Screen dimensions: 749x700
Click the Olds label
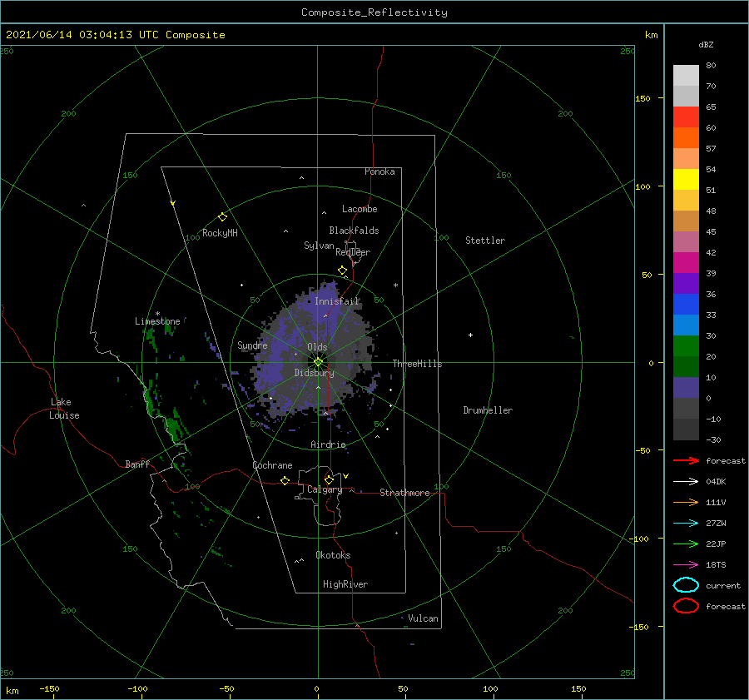(x=317, y=347)
